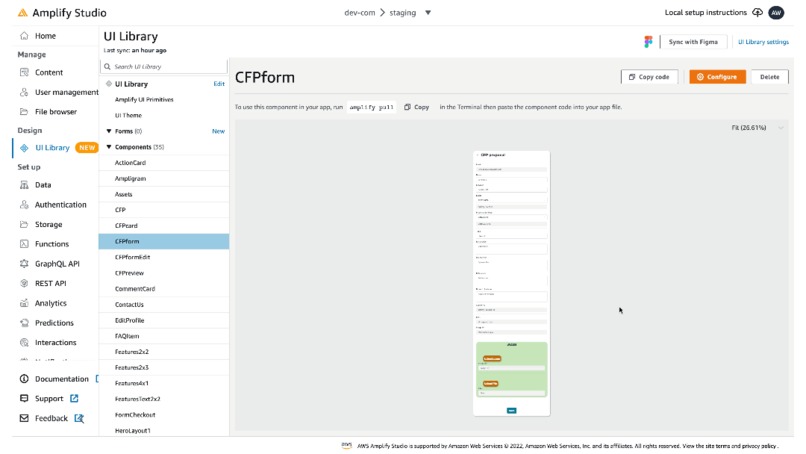Screen dimensions: 806x454
Task: Select the Assets component
Action: pos(164,194)
